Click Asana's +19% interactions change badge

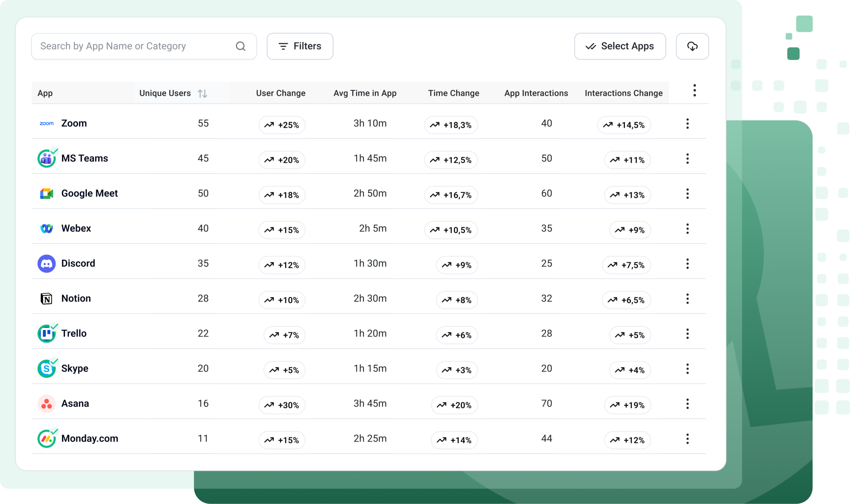[628, 405]
